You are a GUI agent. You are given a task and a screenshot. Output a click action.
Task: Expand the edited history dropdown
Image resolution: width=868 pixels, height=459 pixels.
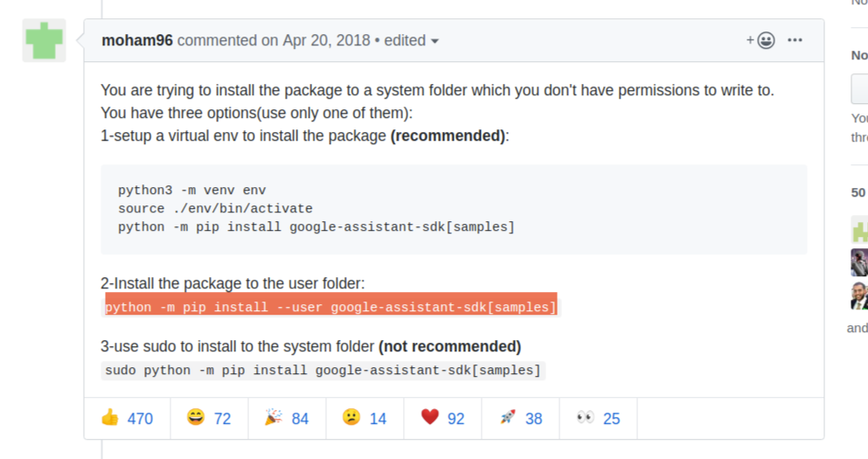tap(410, 40)
